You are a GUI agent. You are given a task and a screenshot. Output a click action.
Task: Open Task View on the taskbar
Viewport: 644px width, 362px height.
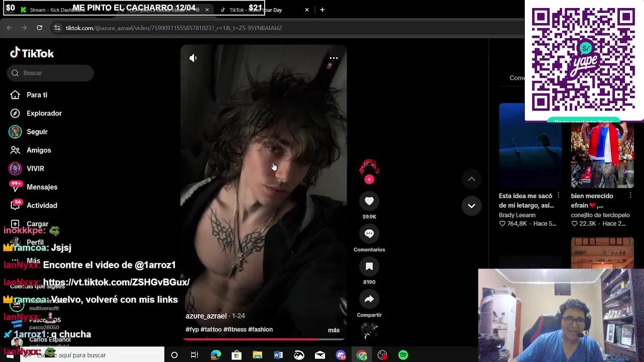click(195, 355)
